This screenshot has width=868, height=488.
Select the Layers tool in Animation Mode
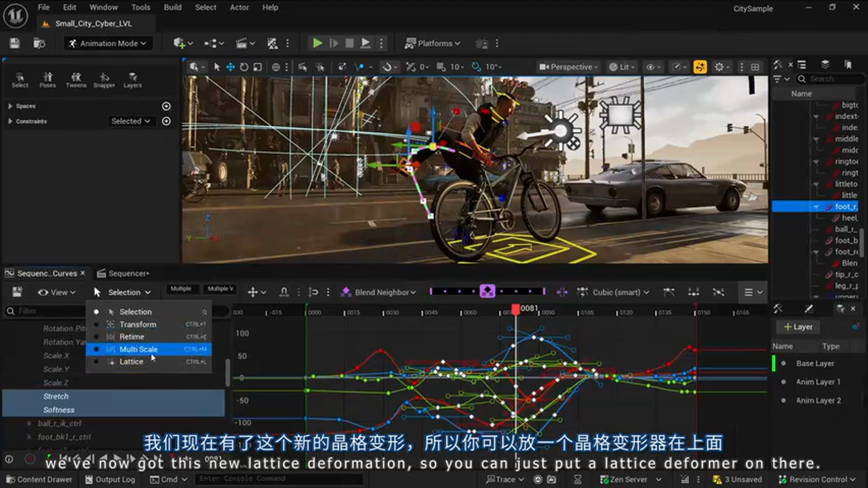pyautogui.click(x=132, y=79)
